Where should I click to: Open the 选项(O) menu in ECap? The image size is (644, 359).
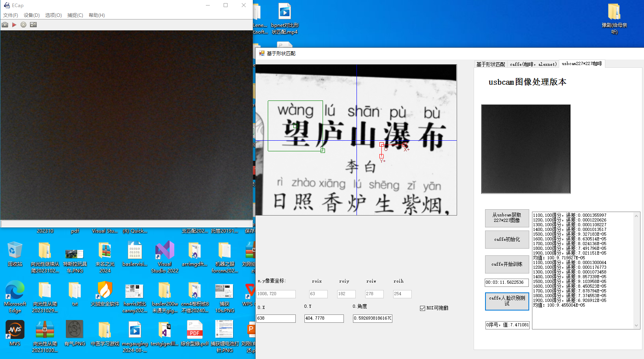pos(53,15)
